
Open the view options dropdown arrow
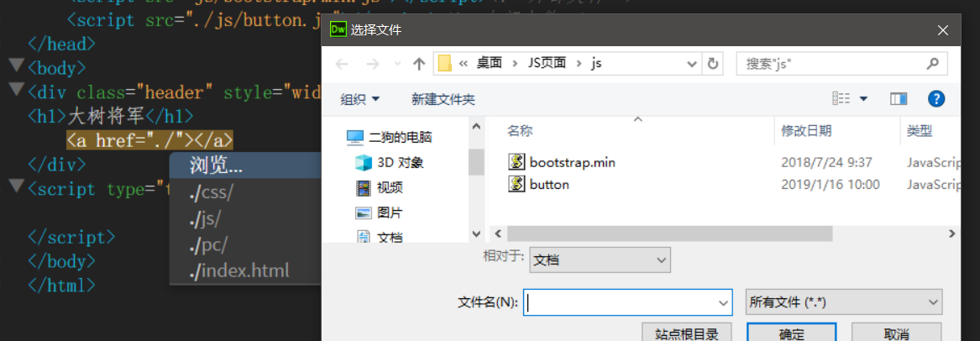pyautogui.click(x=864, y=98)
